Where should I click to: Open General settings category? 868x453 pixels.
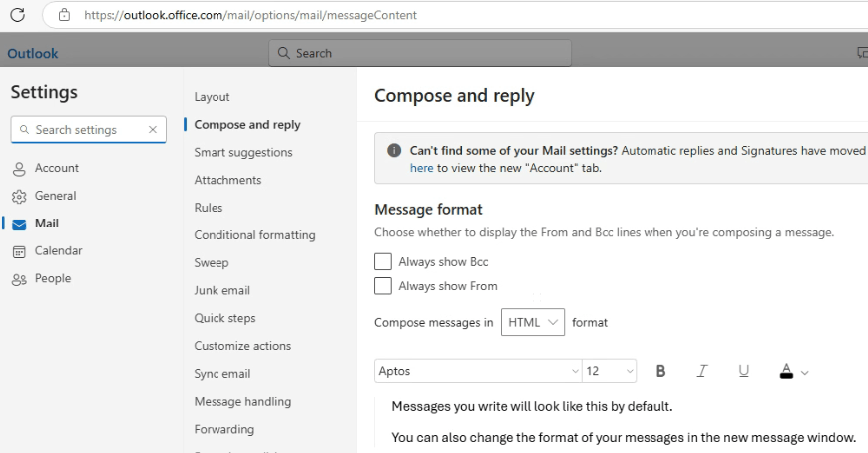(x=55, y=196)
